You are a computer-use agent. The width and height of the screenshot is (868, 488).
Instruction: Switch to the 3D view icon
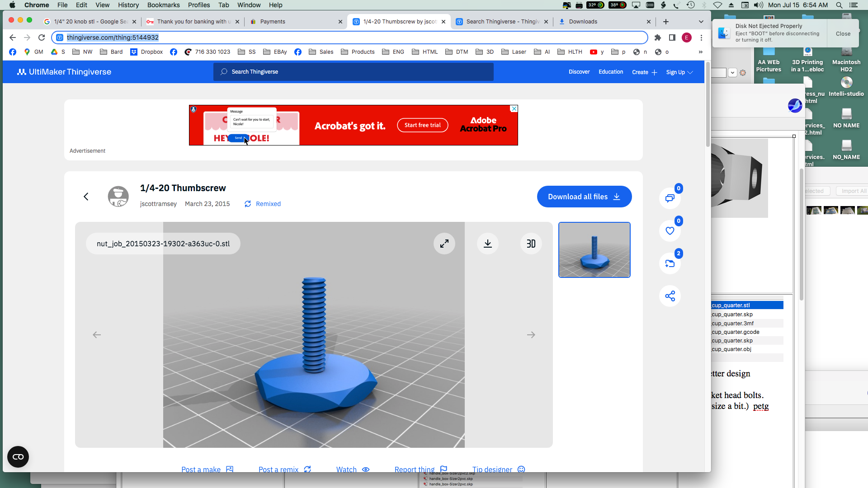click(x=531, y=244)
